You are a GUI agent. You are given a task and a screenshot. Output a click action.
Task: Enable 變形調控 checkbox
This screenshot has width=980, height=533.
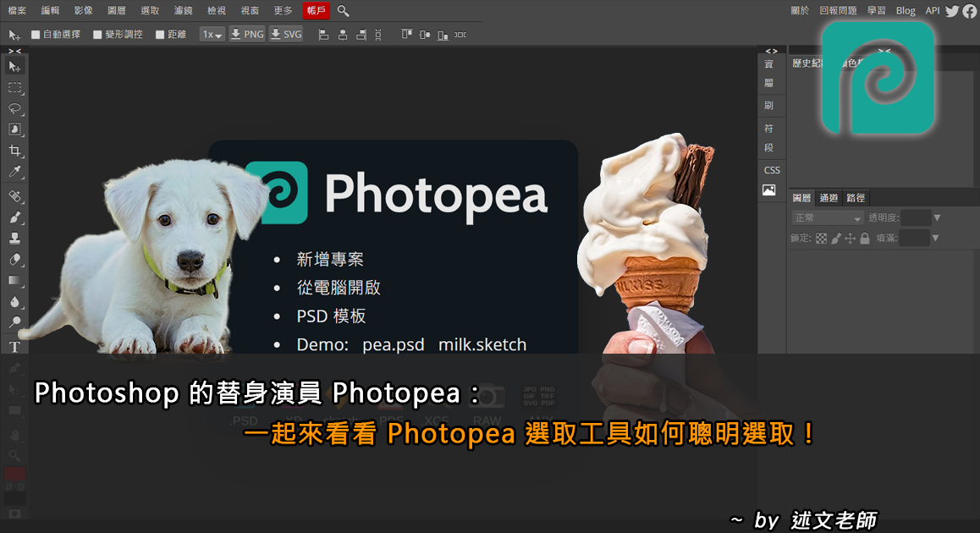(x=97, y=35)
